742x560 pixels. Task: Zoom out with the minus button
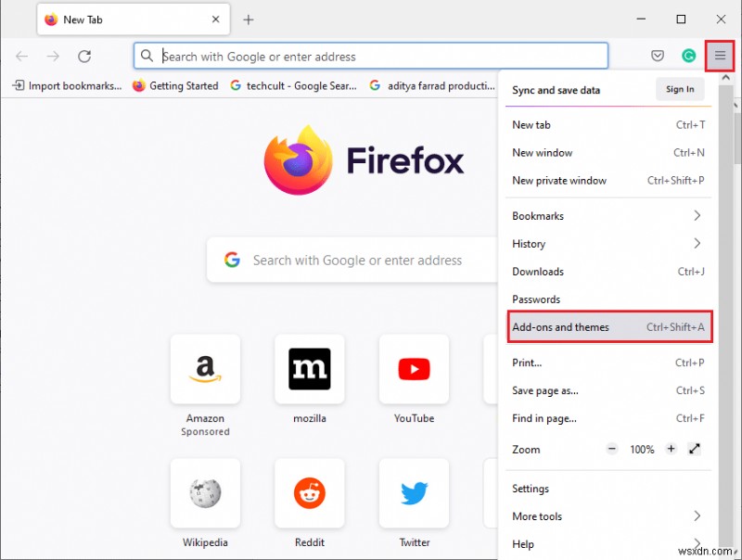[612, 449]
